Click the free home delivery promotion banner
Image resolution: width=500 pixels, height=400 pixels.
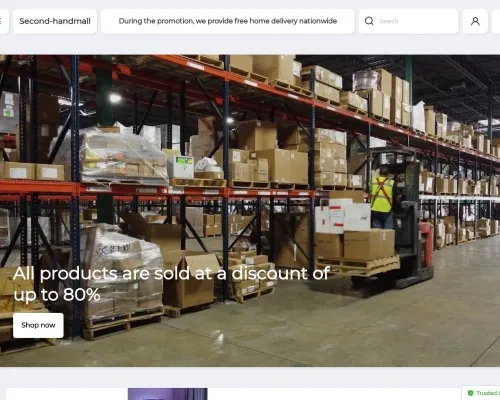(228, 21)
